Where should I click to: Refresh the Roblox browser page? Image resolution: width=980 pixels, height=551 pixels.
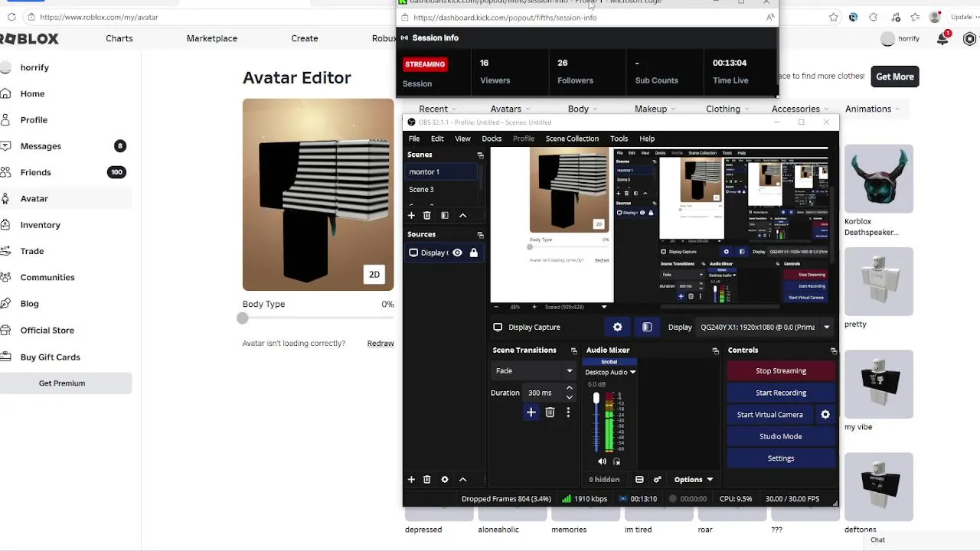(11, 17)
